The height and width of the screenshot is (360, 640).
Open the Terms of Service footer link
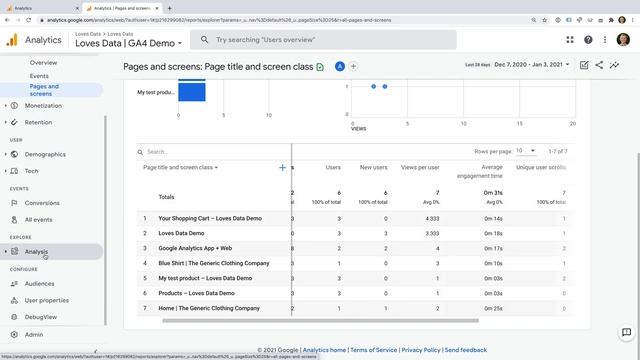(x=373, y=350)
